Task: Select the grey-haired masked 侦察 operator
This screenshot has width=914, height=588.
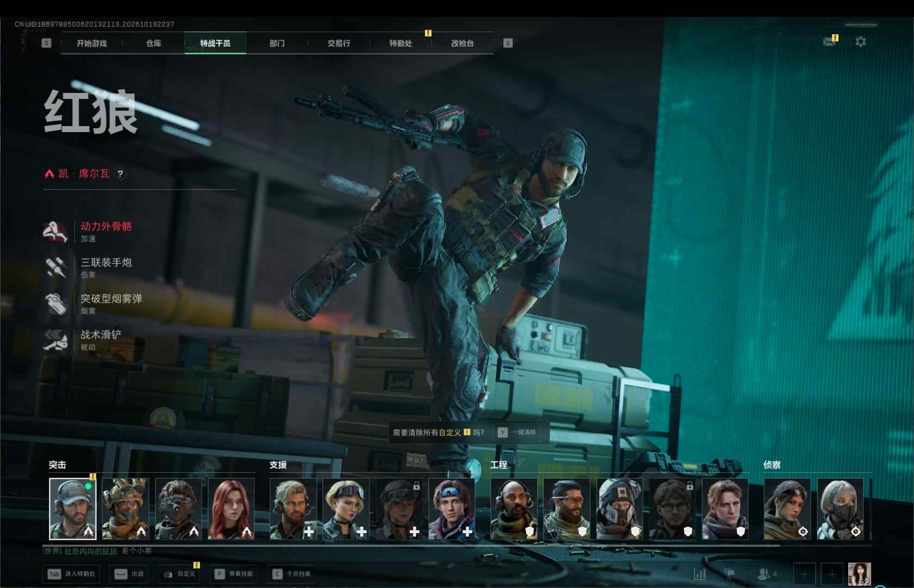Action: pyautogui.click(x=840, y=509)
